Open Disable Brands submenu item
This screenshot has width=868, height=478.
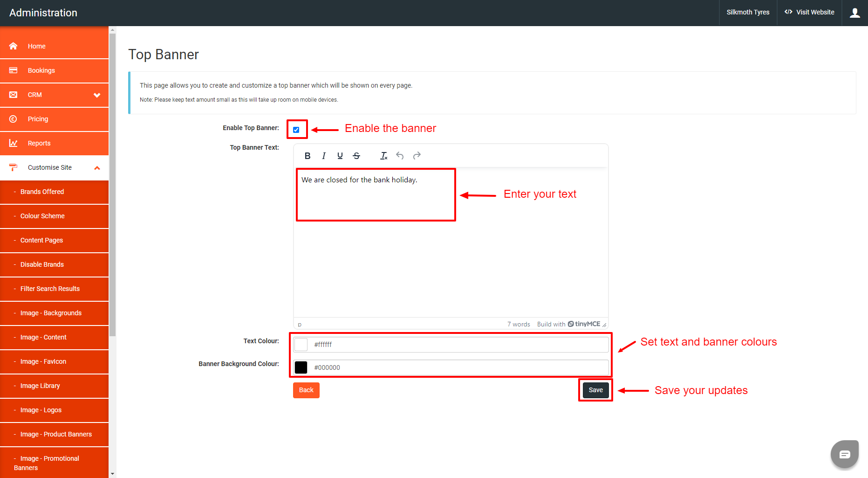54,264
